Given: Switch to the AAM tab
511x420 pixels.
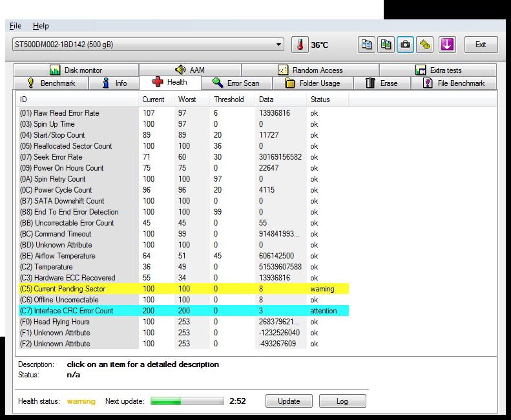Looking at the screenshot, I should (190, 70).
